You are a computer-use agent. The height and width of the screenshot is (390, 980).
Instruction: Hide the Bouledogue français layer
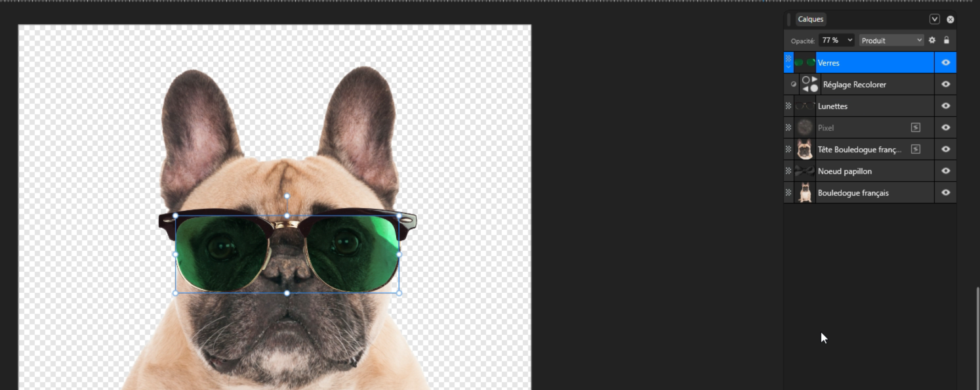click(945, 192)
